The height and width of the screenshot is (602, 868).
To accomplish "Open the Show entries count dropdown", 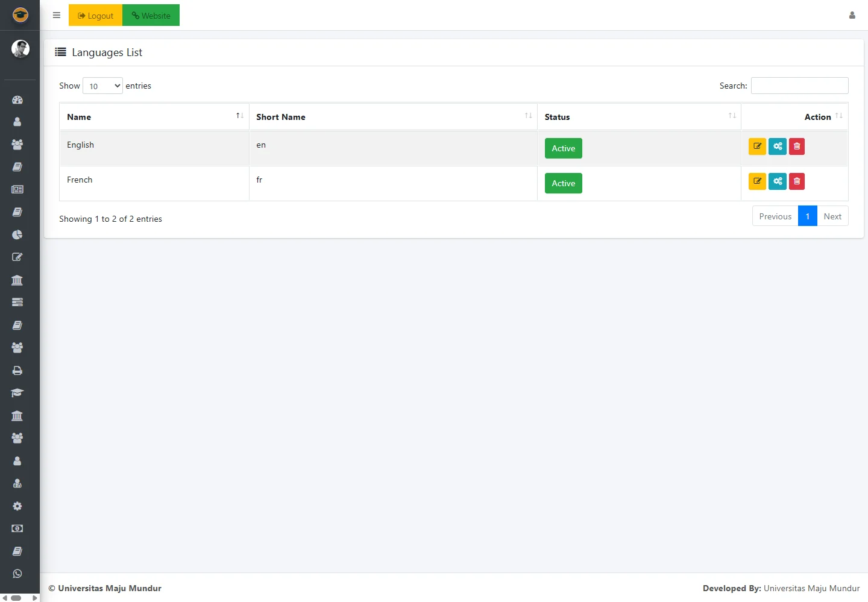I will coord(102,86).
